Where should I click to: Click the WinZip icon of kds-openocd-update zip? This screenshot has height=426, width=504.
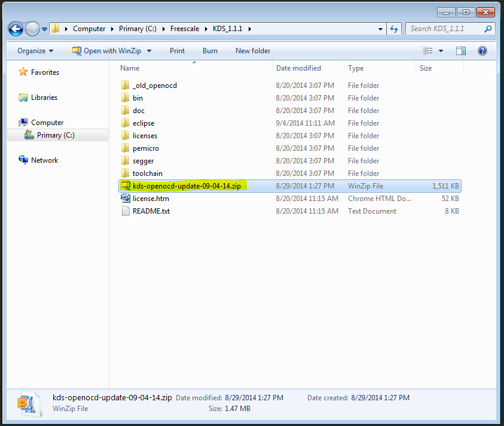[x=126, y=185]
